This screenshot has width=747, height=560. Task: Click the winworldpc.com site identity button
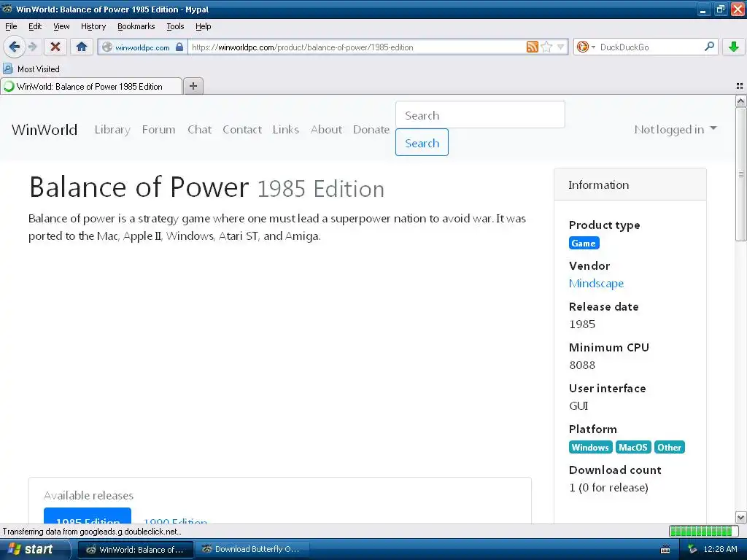click(x=142, y=47)
